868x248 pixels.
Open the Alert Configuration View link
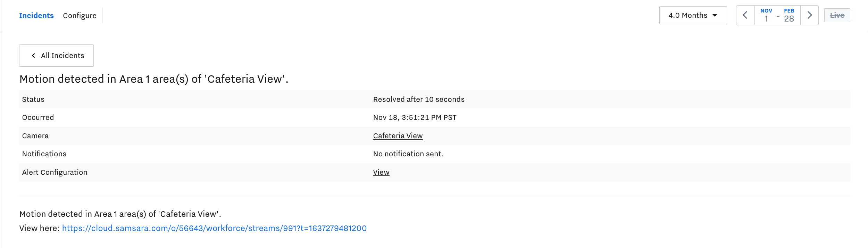(381, 172)
